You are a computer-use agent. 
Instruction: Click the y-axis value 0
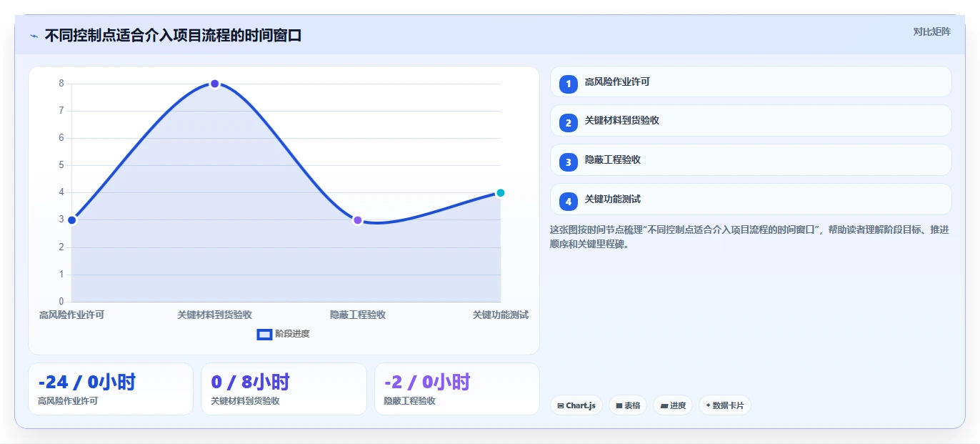(x=61, y=302)
